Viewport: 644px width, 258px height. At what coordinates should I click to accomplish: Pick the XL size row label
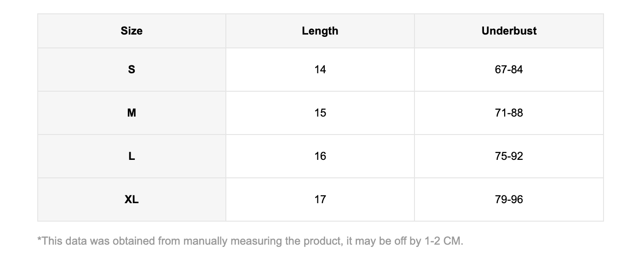point(132,199)
